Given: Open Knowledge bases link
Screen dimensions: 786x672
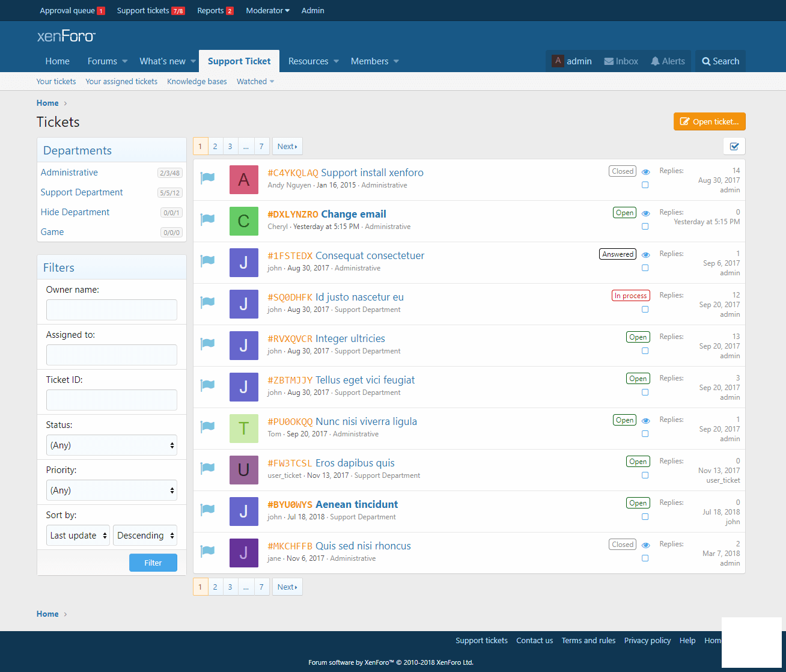Looking at the screenshot, I should point(197,82).
